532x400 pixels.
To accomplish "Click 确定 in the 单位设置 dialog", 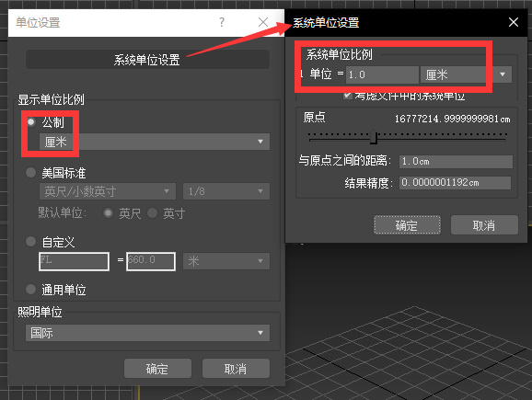I will coord(157,368).
